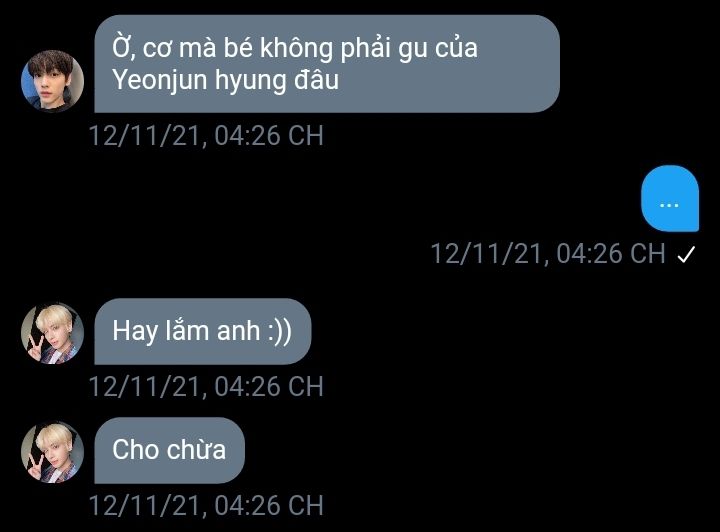Select the message mentioning Yeonjun hyung
The image size is (720, 532).
coord(327,64)
